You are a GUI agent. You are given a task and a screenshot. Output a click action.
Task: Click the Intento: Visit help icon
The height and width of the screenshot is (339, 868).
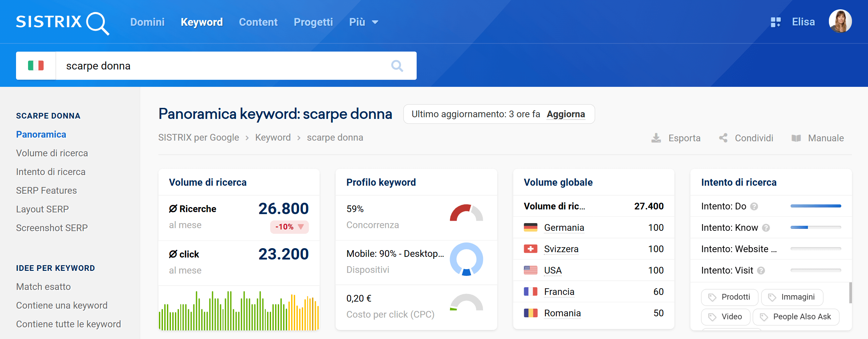click(761, 271)
